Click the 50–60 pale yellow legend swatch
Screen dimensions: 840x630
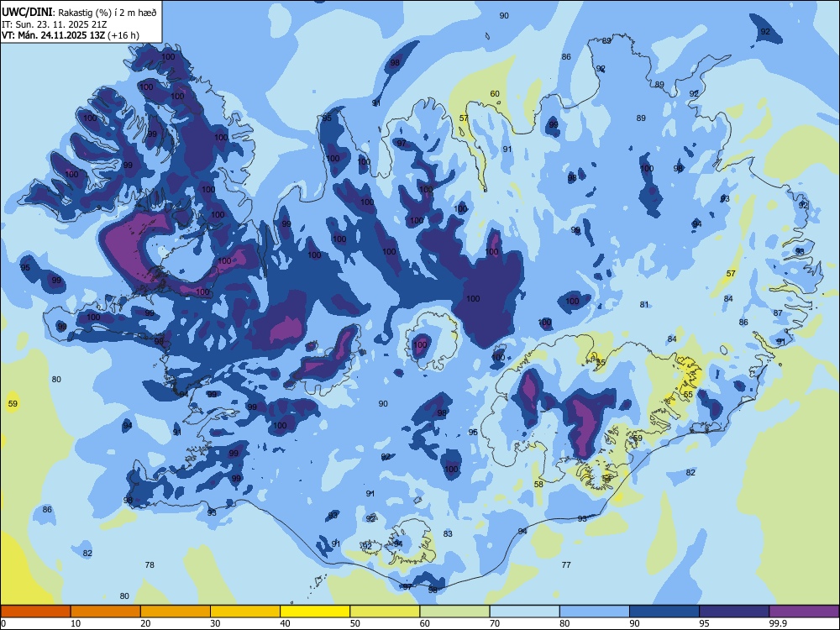[x=385, y=612]
